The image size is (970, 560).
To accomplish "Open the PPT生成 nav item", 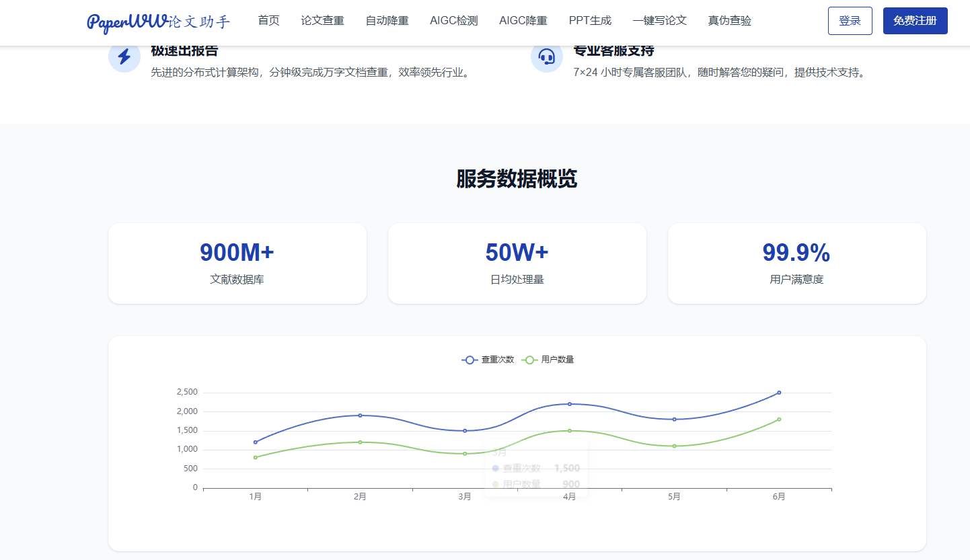I will coord(590,21).
